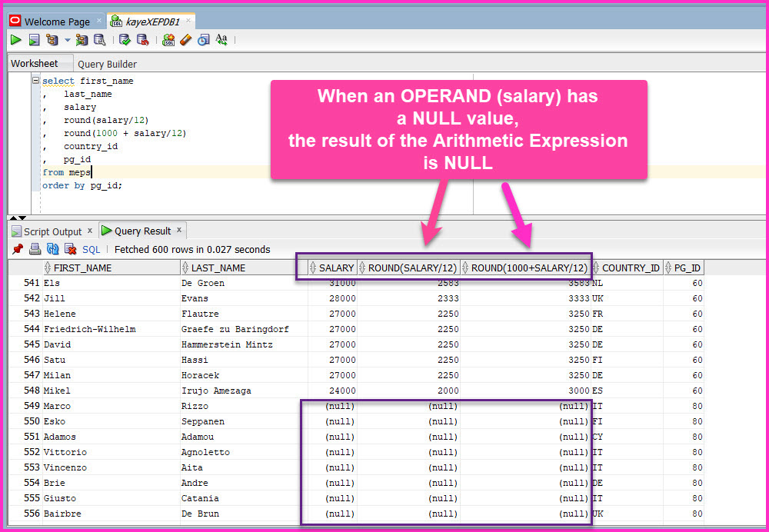Click the Delete row icon with red X
The width and height of the screenshot is (769, 532).
click(x=70, y=249)
